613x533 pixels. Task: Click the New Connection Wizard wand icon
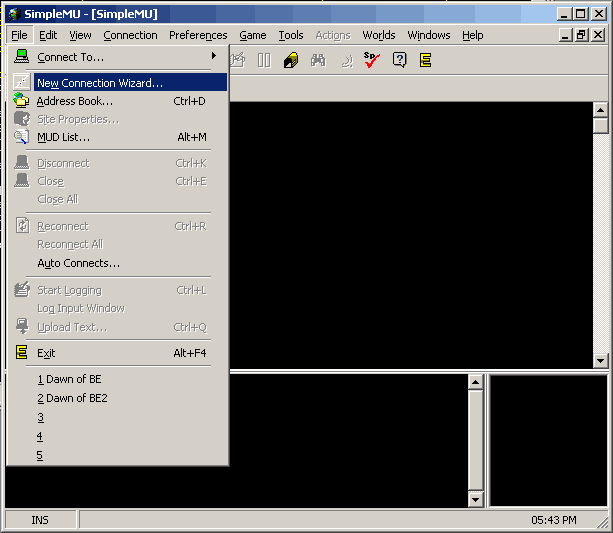[x=22, y=83]
